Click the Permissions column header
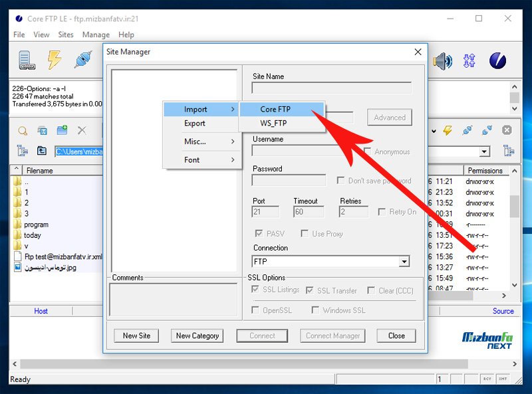The image size is (532, 394). 485,171
